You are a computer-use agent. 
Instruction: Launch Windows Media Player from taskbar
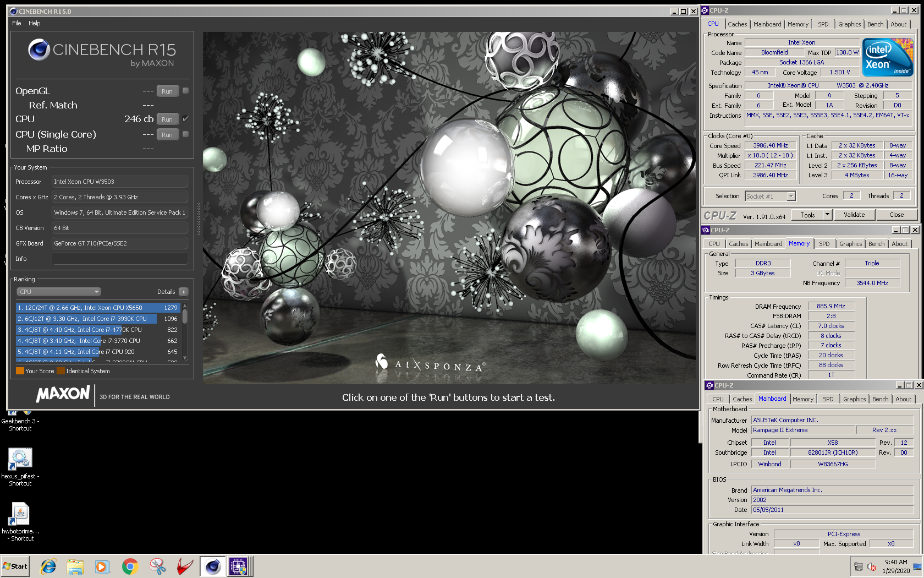(102, 566)
